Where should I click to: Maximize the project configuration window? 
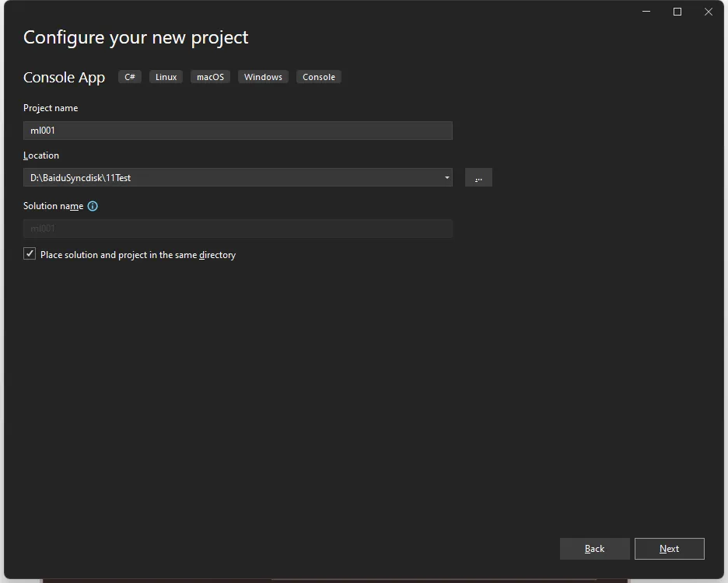pyautogui.click(x=677, y=12)
